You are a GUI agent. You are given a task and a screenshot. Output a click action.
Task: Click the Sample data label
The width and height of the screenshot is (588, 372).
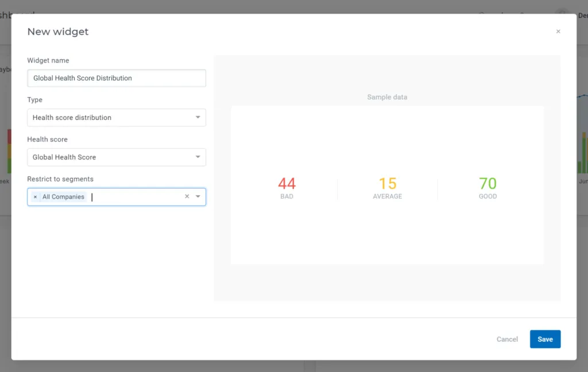click(387, 97)
